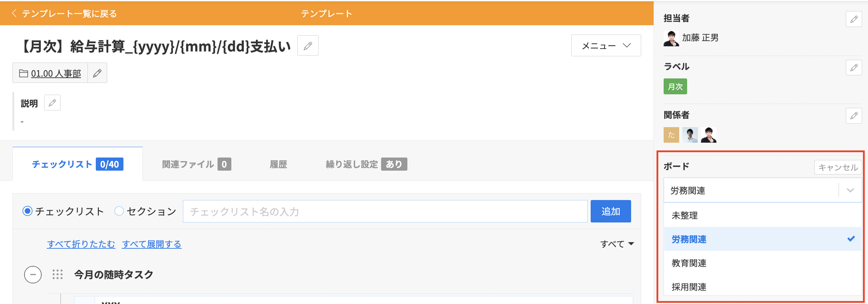Image resolution: width=868 pixels, height=304 pixels.
Task: Edit the template title with pencil icon
Action: (308, 46)
